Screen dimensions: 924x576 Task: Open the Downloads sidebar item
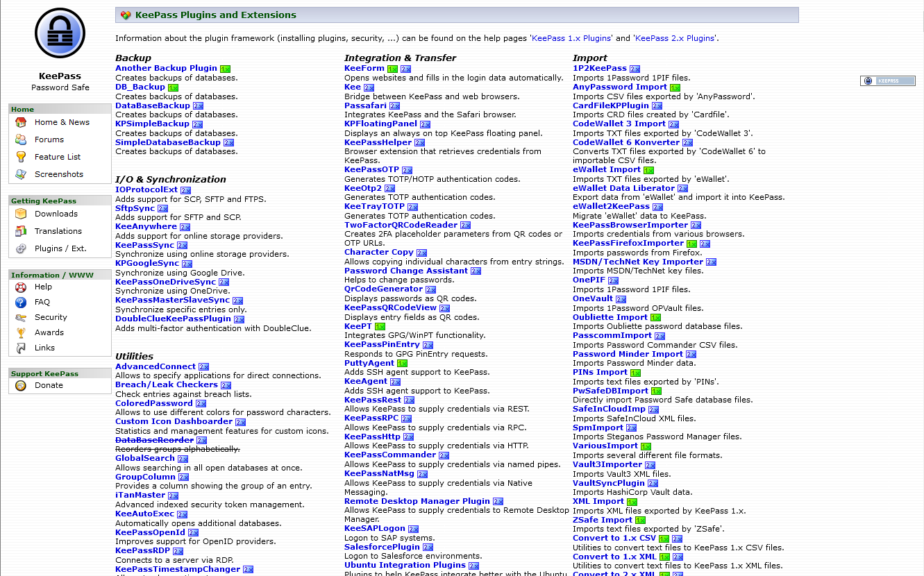56,214
